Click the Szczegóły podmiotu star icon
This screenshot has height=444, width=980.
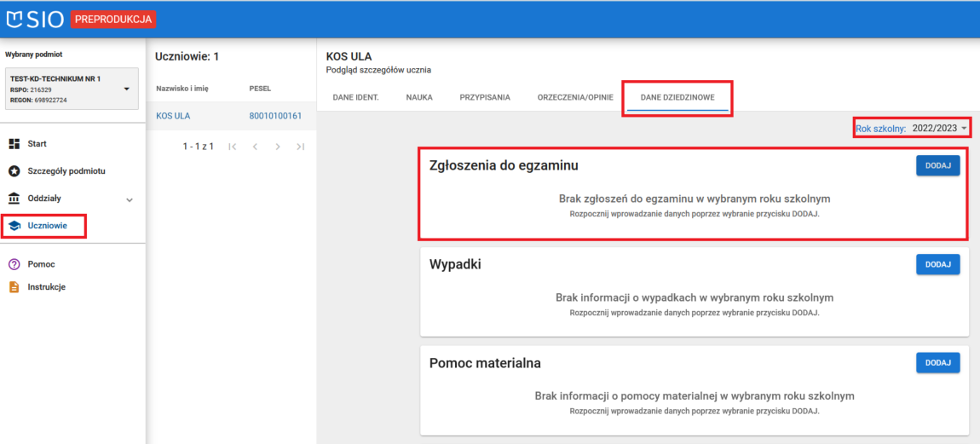coord(14,170)
